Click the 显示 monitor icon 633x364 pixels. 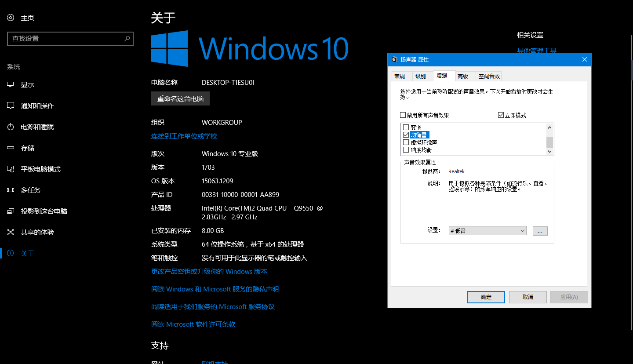(11, 84)
